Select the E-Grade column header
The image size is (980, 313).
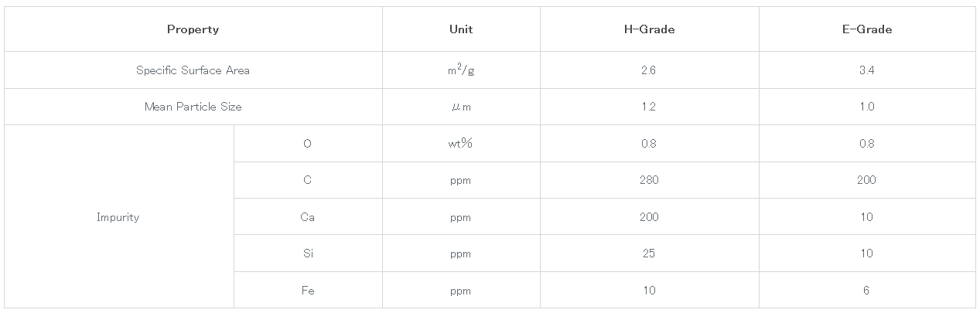(866, 29)
